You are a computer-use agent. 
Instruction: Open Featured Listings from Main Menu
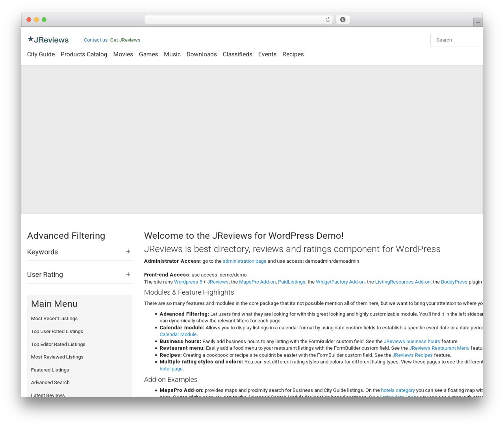point(50,370)
